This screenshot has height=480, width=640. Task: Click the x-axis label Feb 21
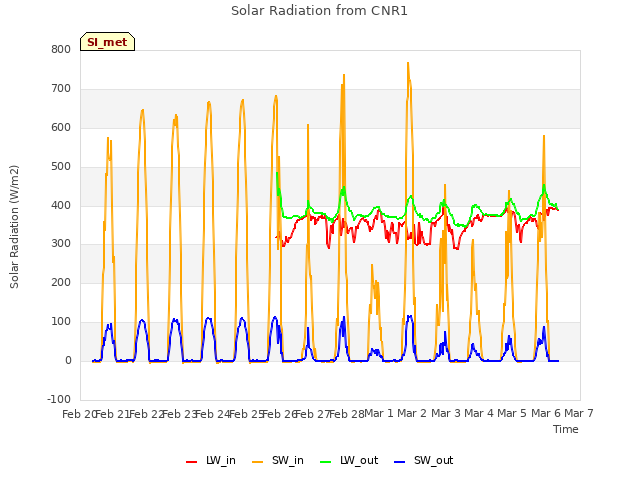point(112,414)
